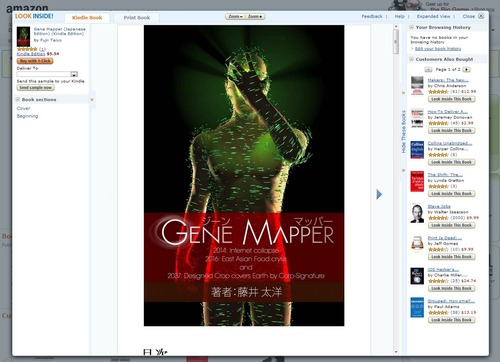Viewport: 500px width, 362px height.
Task: Click the Gene Mapper cover image
Action: 244,176
